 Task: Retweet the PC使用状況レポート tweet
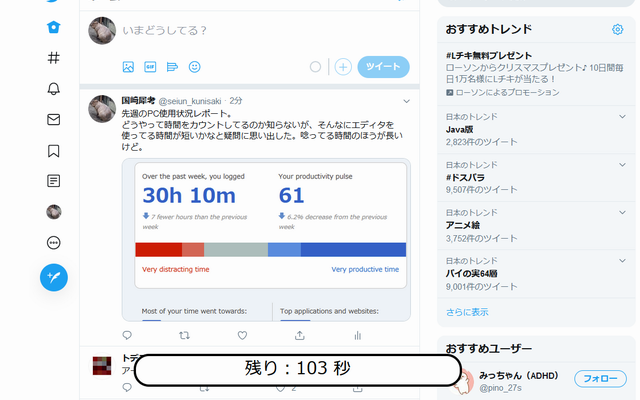tap(184, 336)
